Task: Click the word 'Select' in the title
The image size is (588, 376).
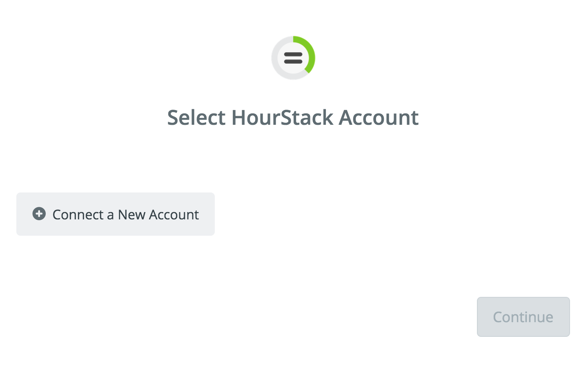Action: tap(196, 117)
